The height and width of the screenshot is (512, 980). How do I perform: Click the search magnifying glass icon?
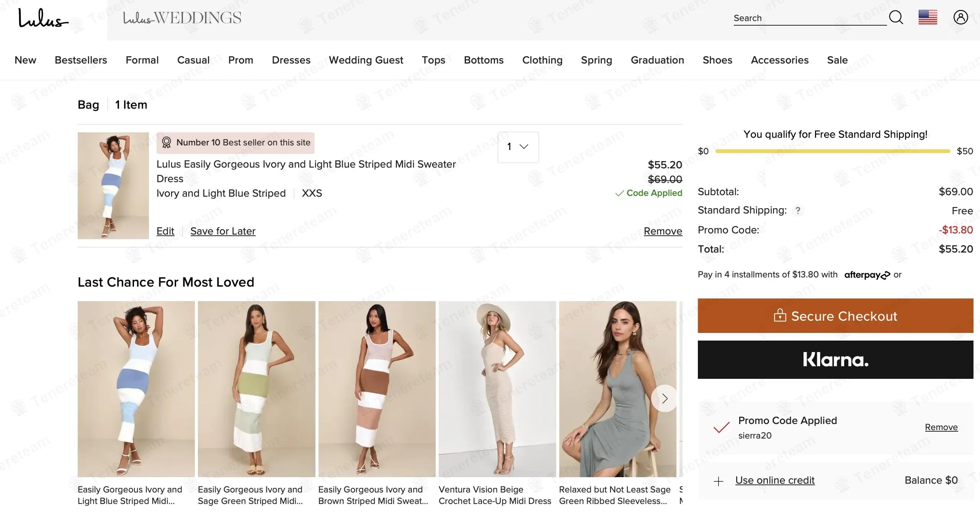pyautogui.click(x=896, y=17)
